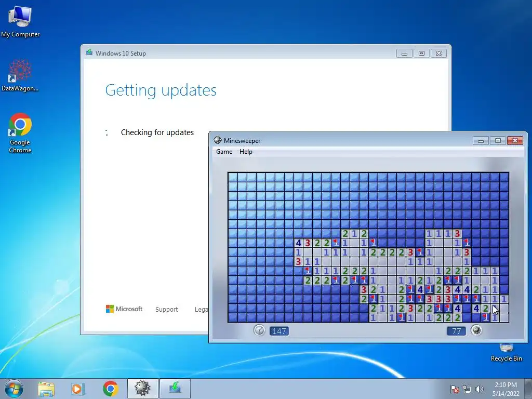Click the mine icon beside the 77 counter

point(476,330)
